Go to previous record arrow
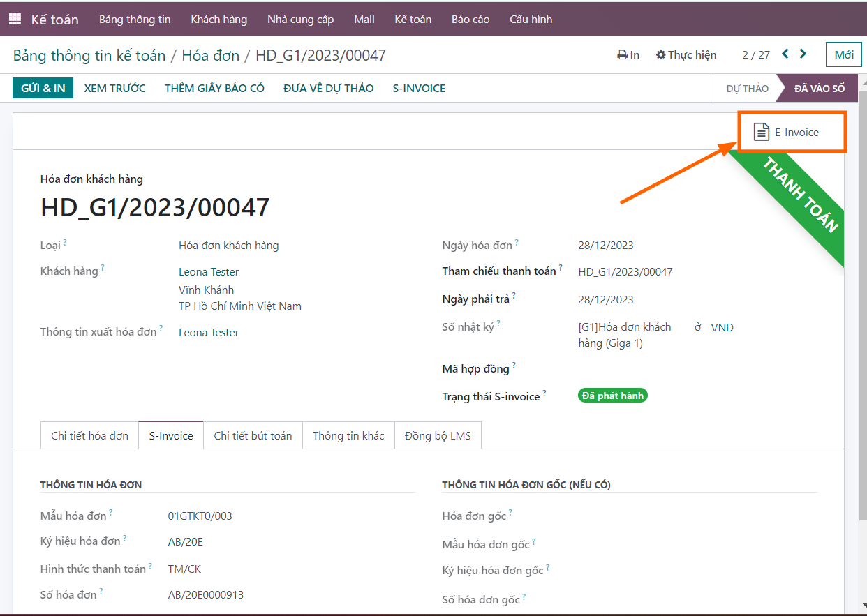 click(x=785, y=54)
